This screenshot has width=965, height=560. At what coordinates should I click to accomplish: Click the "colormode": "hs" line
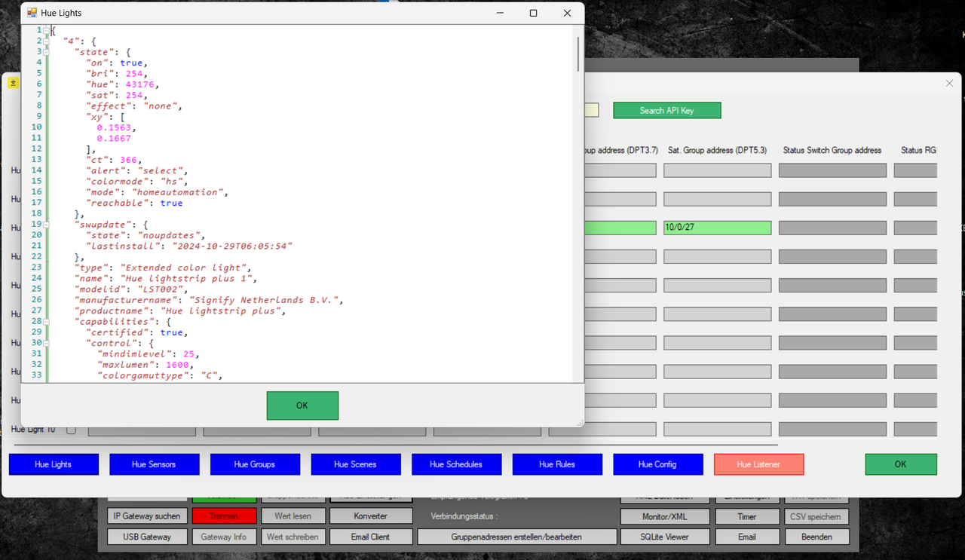(x=136, y=182)
